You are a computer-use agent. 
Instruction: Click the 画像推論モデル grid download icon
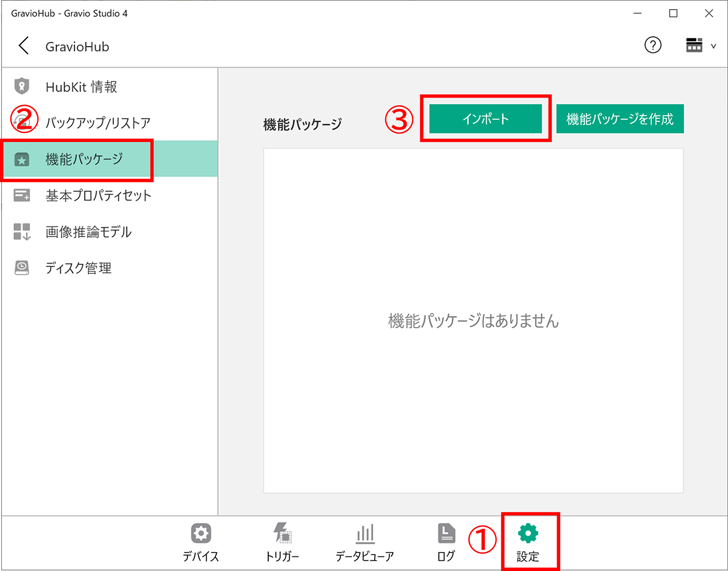[x=22, y=232]
